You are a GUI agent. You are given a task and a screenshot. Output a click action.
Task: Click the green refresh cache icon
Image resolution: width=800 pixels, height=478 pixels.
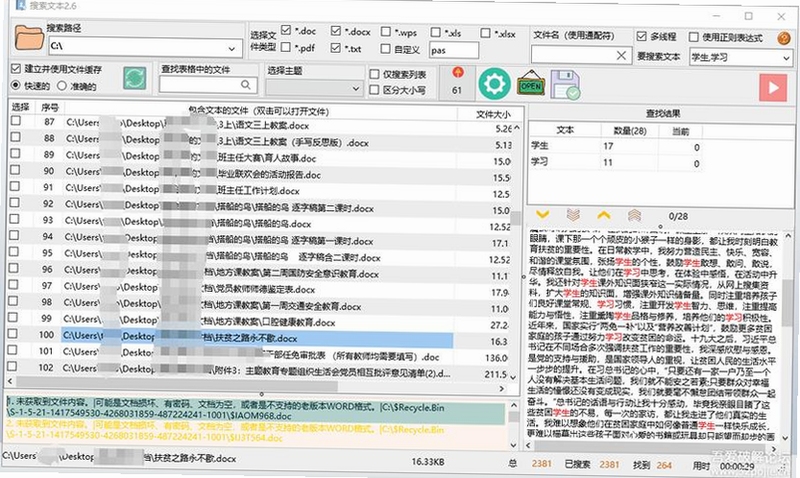pos(135,79)
